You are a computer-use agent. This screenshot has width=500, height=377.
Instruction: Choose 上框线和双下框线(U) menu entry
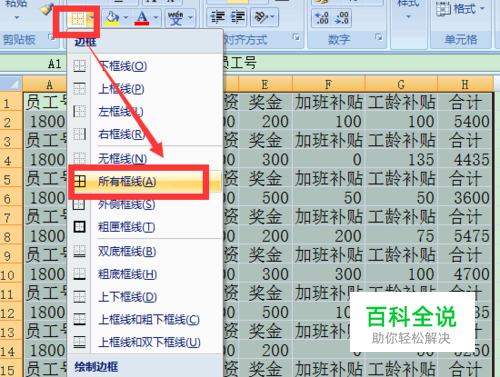(145, 342)
